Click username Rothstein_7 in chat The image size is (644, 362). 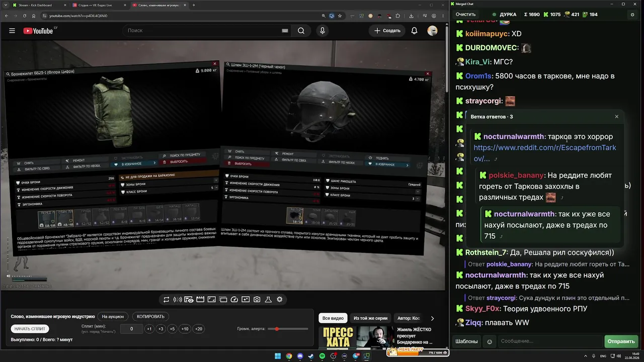[486, 252]
